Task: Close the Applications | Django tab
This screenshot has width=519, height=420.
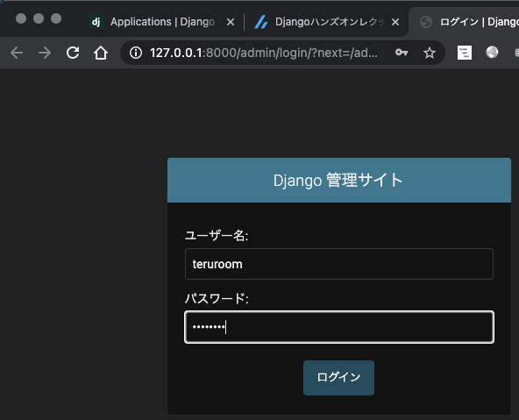Action: 231,22
